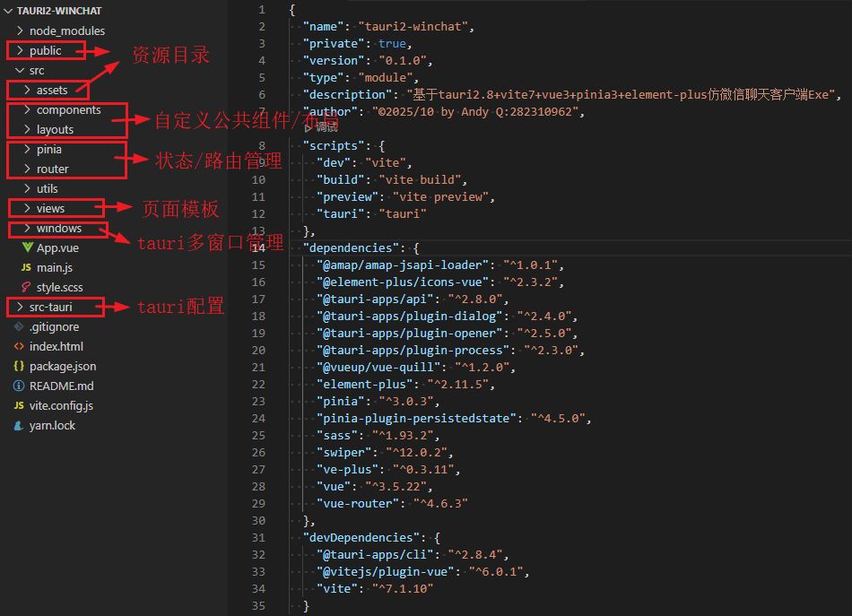
Task: Expand the src-tauri folder
Action: pos(20,308)
